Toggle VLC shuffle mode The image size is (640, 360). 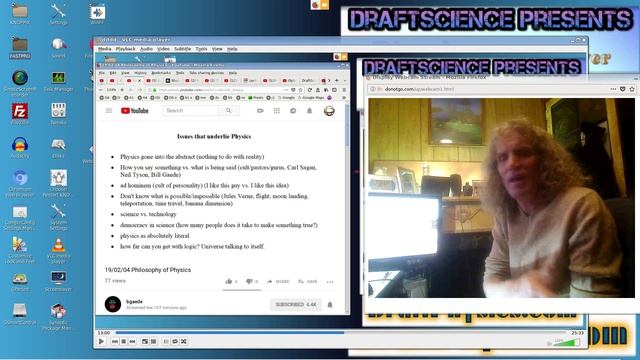tap(184, 341)
